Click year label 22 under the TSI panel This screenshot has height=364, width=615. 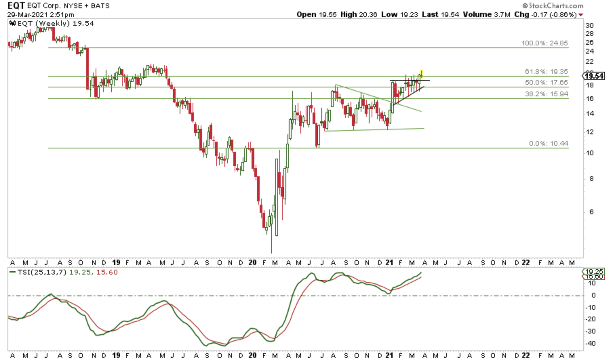[525, 356]
